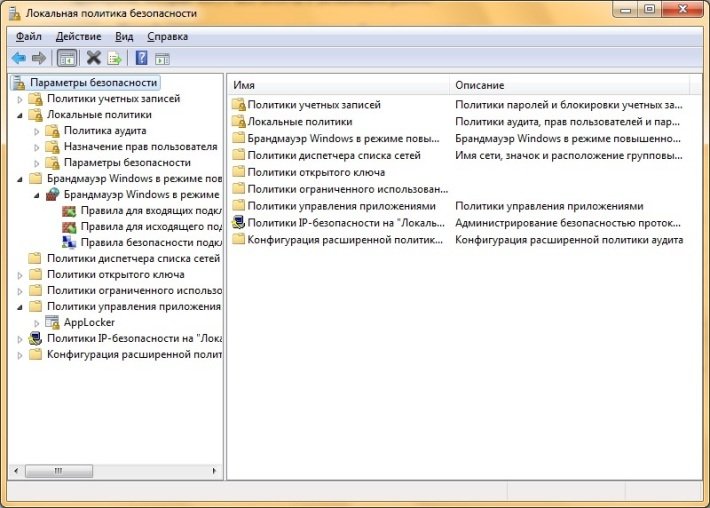
Task: Open the Вид menu
Action: pos(124,36)
